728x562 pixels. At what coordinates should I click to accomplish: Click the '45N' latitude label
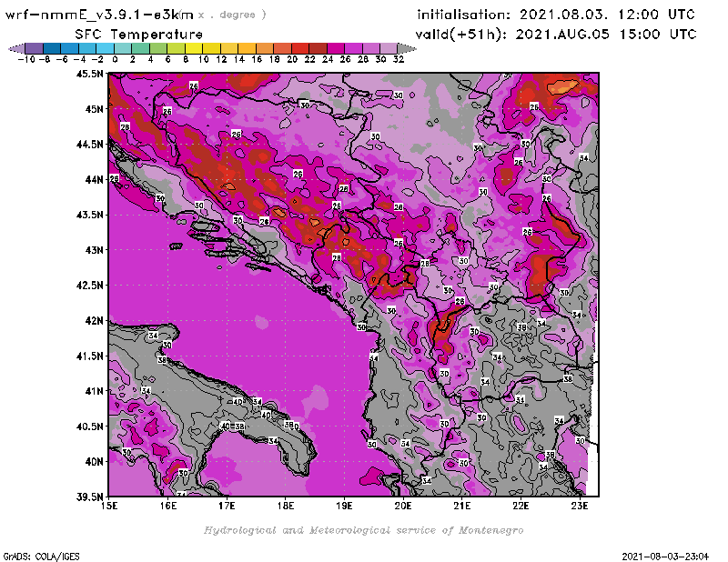94,109
